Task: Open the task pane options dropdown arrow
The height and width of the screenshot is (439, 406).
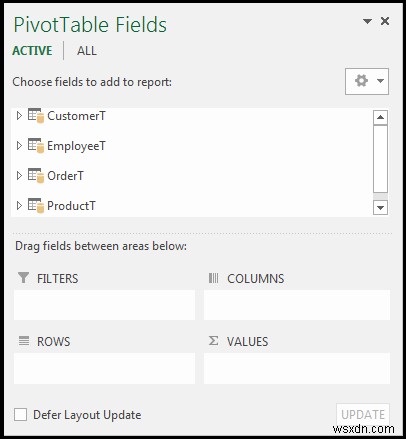Action: pos(367,21)
